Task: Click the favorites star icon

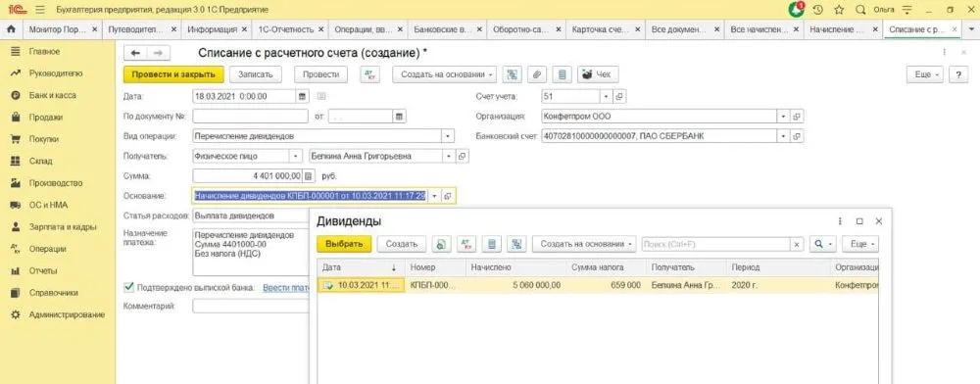Action: pos(839,10)
